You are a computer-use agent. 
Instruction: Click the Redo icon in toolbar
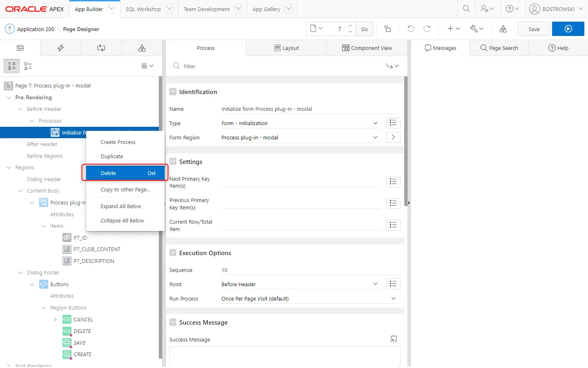(427, 29)
